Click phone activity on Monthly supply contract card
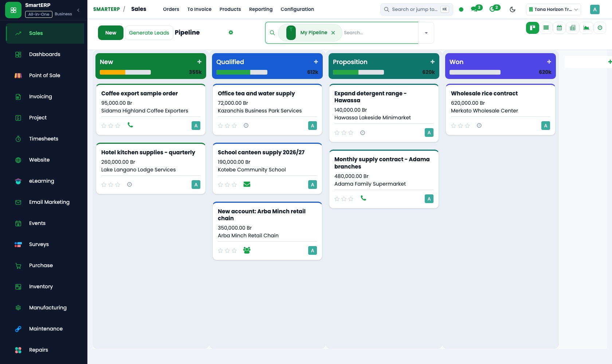The height and width of the screenshot is (364, 612). pos(363,198)
